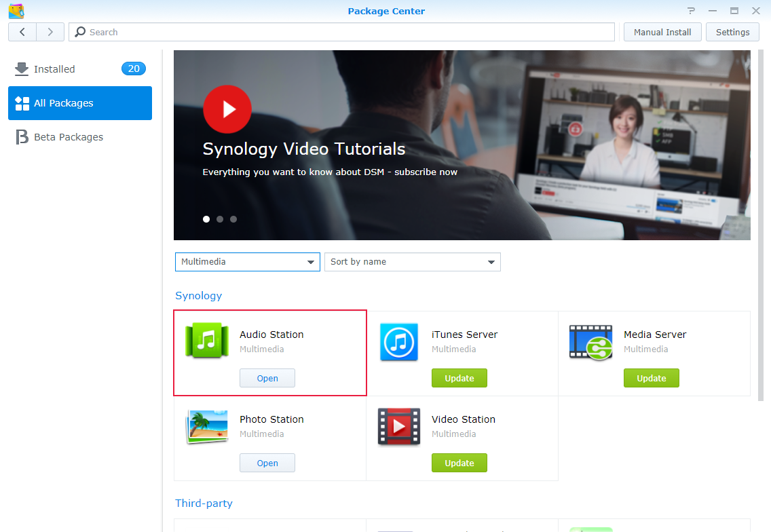Click the iTunes Server package name
The image size is (771, 532).
pyautogui.click(x=465, y=335)
